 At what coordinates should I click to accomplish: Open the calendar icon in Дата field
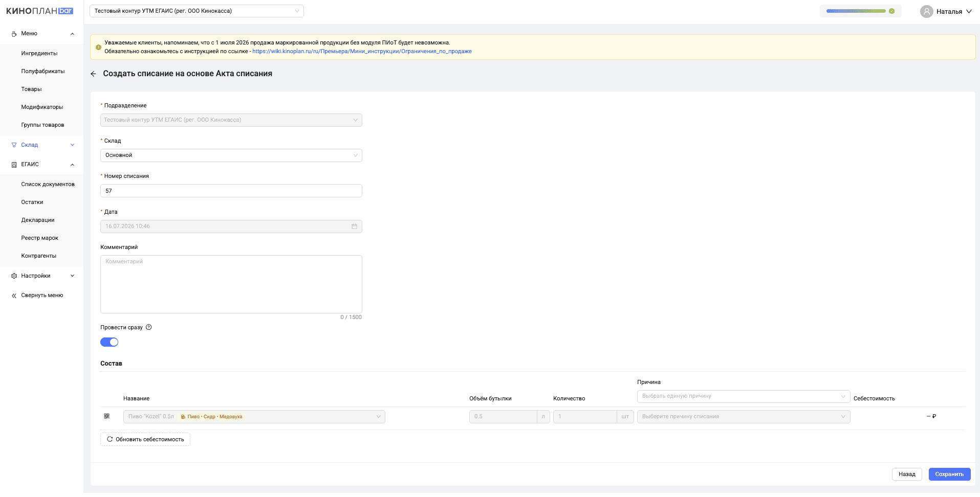pos(354,227)
